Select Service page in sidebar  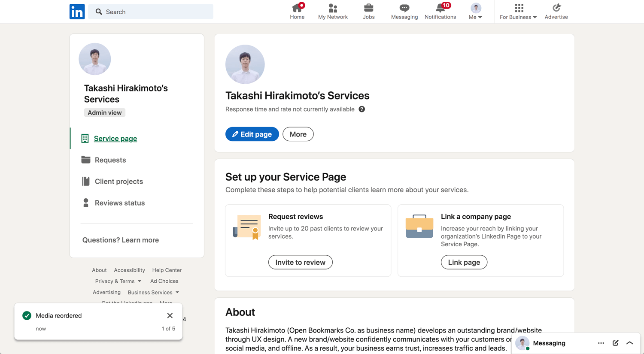point(115,139)
